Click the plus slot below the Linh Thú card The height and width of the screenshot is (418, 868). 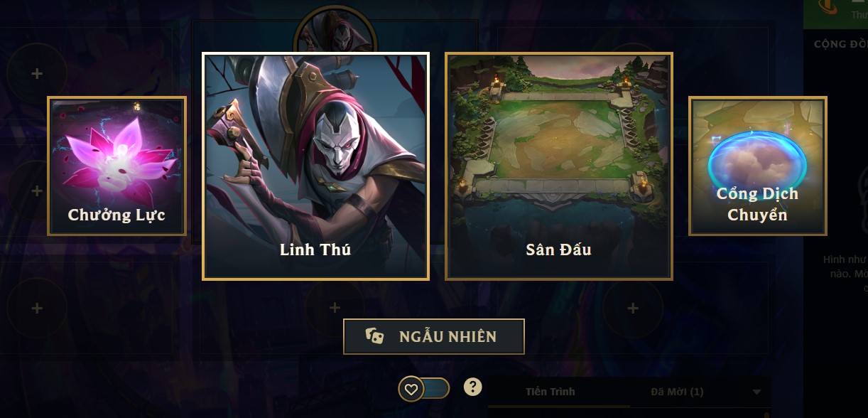pos(335,308)
